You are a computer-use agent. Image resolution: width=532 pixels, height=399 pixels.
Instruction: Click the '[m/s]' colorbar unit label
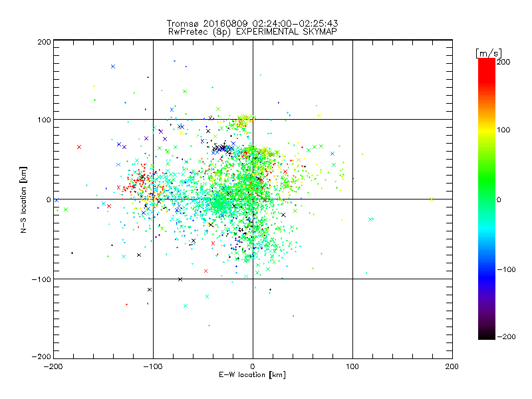coord(489,53)
